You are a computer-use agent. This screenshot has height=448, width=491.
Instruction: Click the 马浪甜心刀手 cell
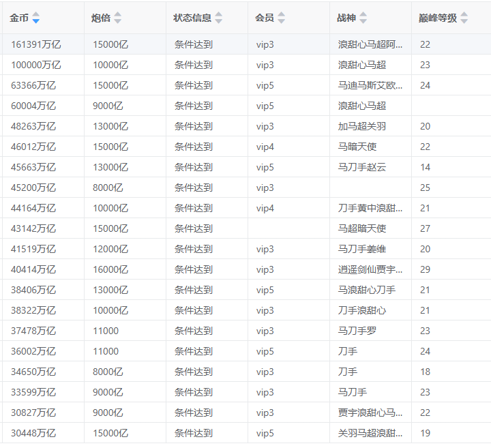click(x=367, y=290)
